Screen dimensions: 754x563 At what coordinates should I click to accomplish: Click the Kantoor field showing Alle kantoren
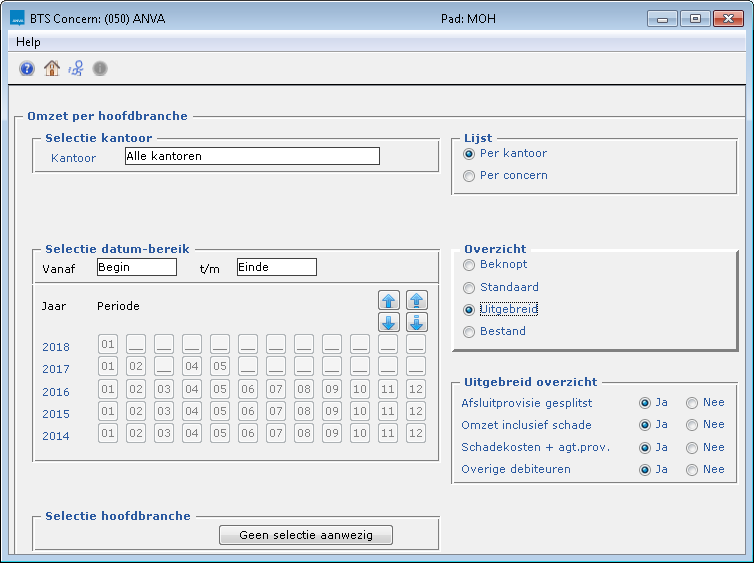(x=252, y=157)
